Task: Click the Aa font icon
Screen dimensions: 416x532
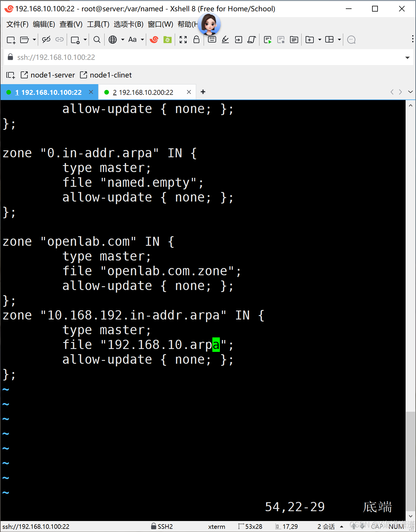Action: [132, 40]
